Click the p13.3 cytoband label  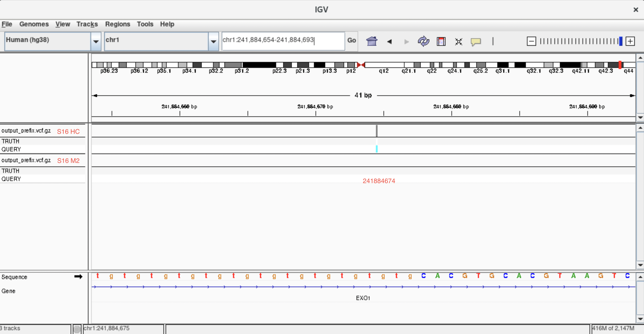[x=330, y=71]
